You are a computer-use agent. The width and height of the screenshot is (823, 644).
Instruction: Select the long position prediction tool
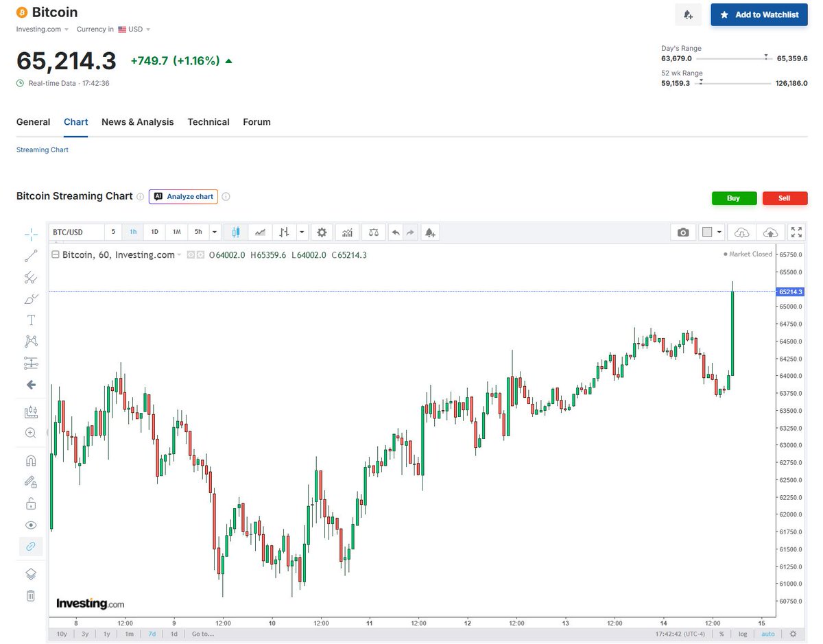(31, 362)
